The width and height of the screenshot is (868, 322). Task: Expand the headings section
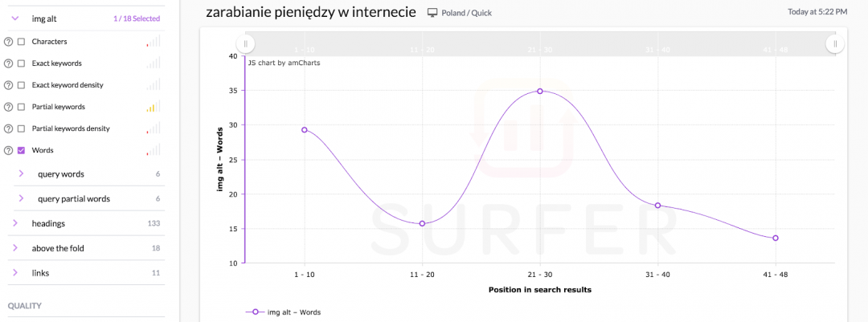tap(15, 223)
